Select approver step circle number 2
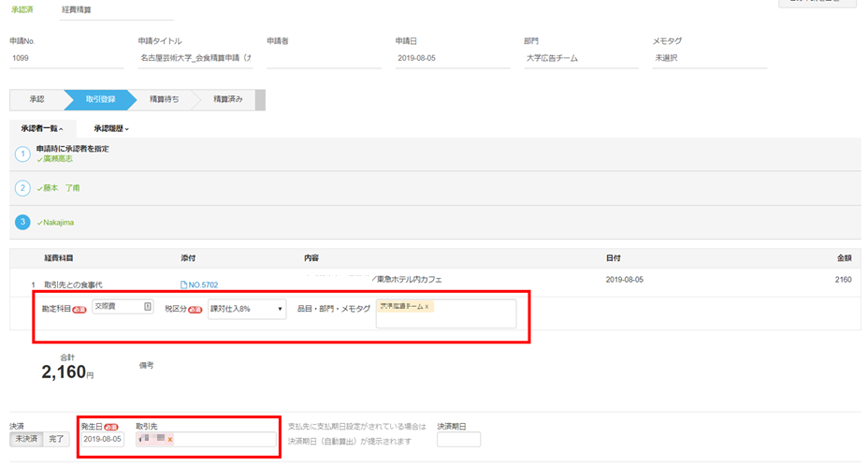This screenshot has width=868, height=467. (22, 188)
